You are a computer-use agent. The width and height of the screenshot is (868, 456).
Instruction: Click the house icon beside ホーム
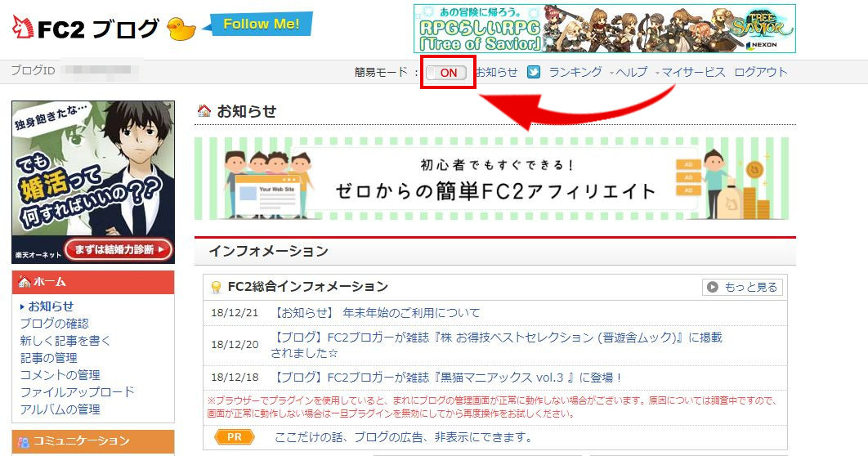point(24,282)
